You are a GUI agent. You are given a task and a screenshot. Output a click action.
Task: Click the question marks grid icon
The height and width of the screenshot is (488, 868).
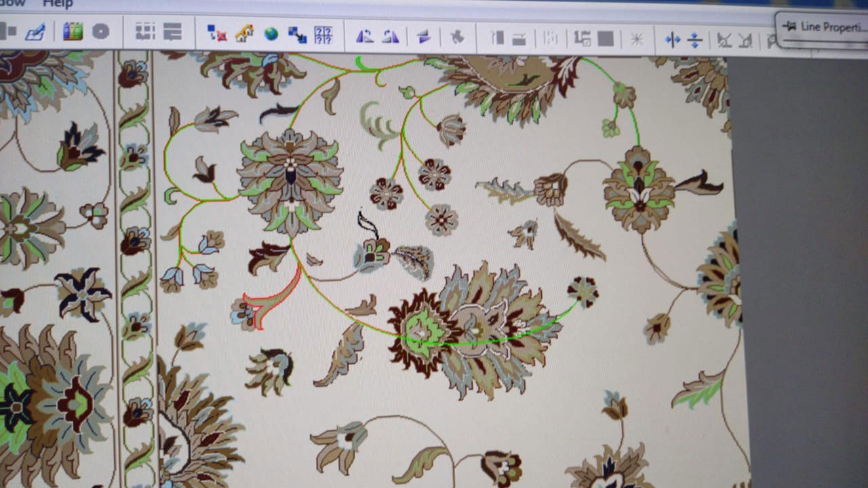[x=323, y=35]
